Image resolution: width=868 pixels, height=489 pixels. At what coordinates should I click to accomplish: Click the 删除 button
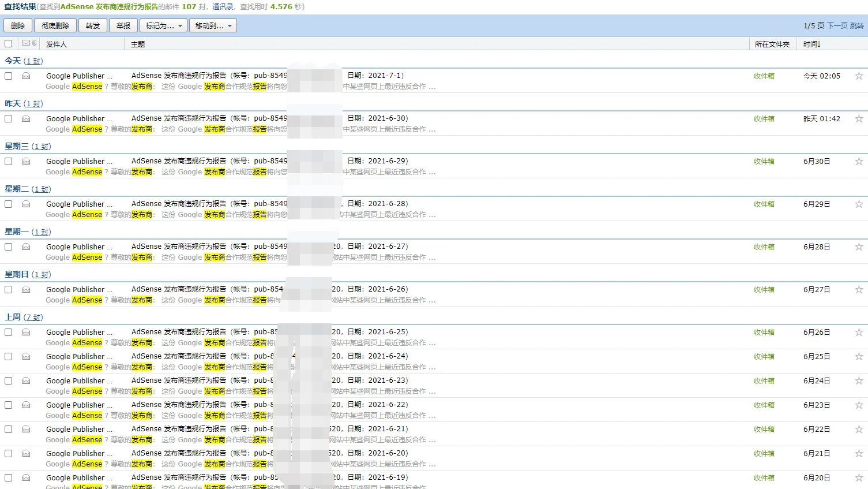[x=18, y=25]
